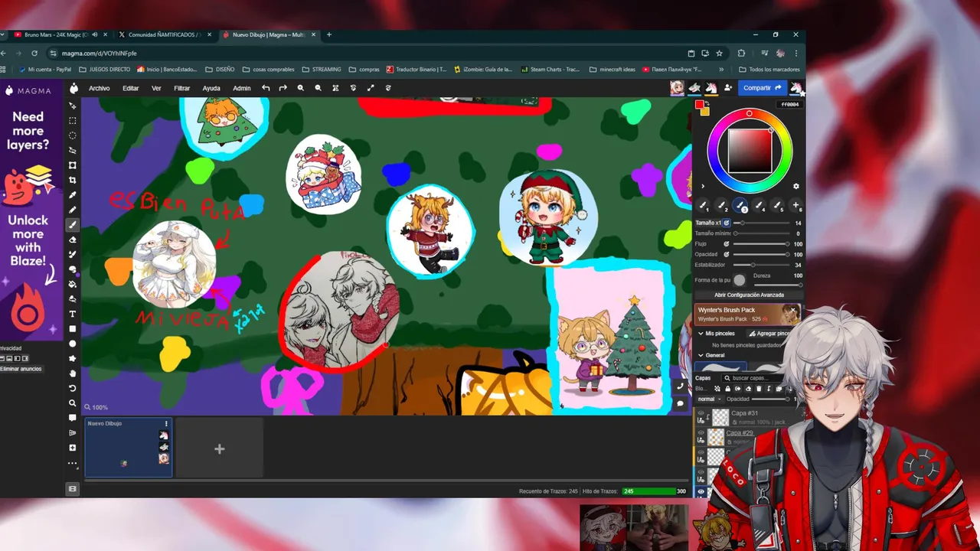The image size is (980, 551).
Task: Open the Admin menu
Action: [x=242, y=88]
